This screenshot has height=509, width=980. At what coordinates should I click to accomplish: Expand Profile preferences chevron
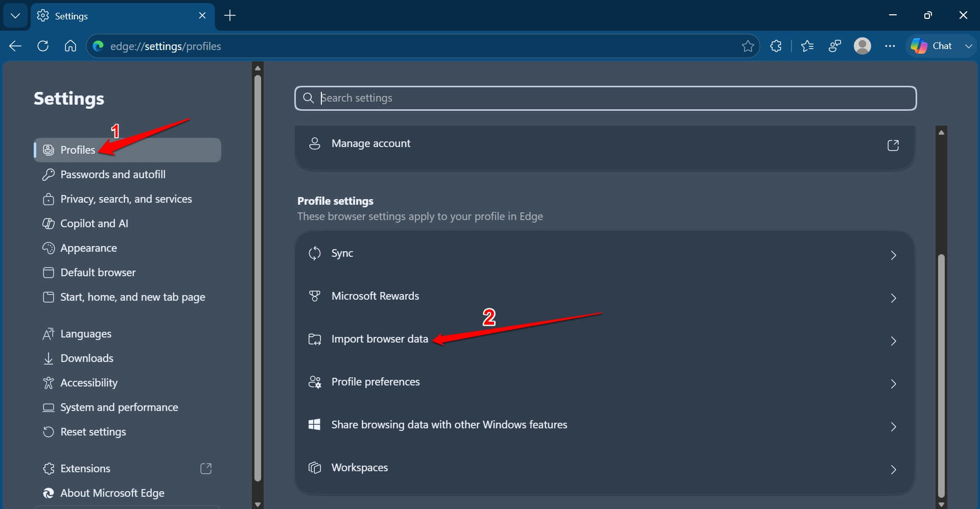tap(893, 383)
